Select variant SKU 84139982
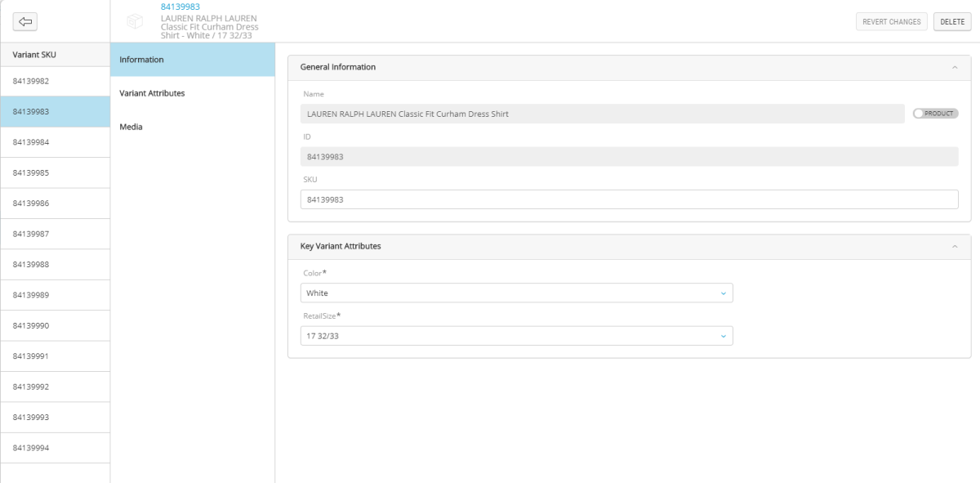Image resolution: width=980 pixels, height=483 pixels. [x=31, y=81]
